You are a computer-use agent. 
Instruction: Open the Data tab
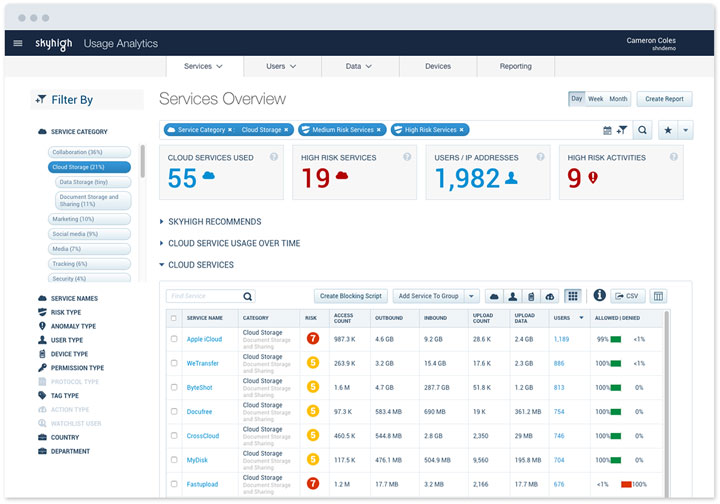(x=359, y=66)
